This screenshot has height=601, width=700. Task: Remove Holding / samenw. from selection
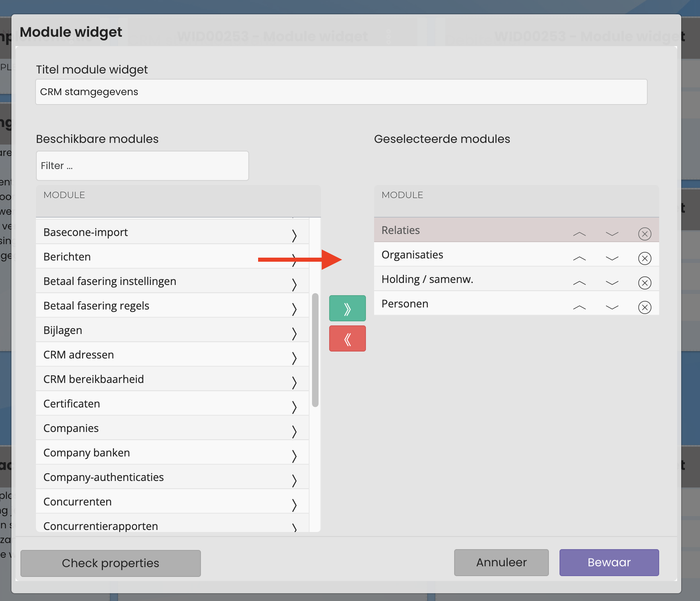click(x=644, y=283)
